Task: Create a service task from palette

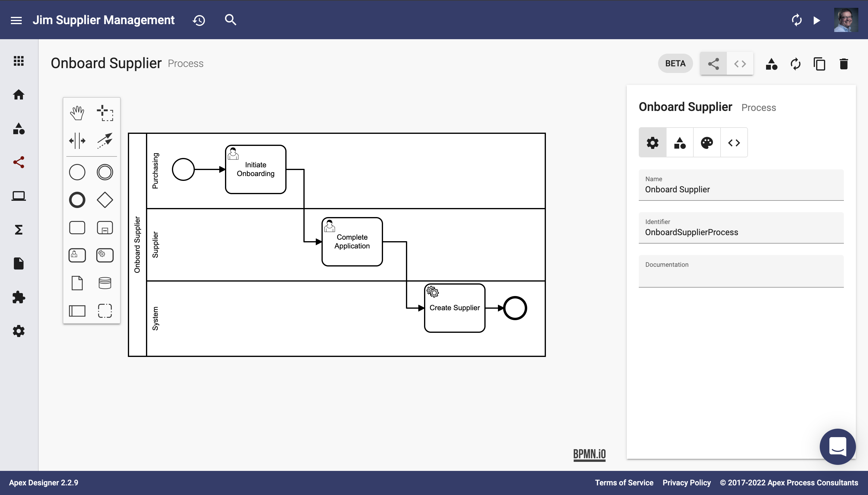Action: coord(105,255)
